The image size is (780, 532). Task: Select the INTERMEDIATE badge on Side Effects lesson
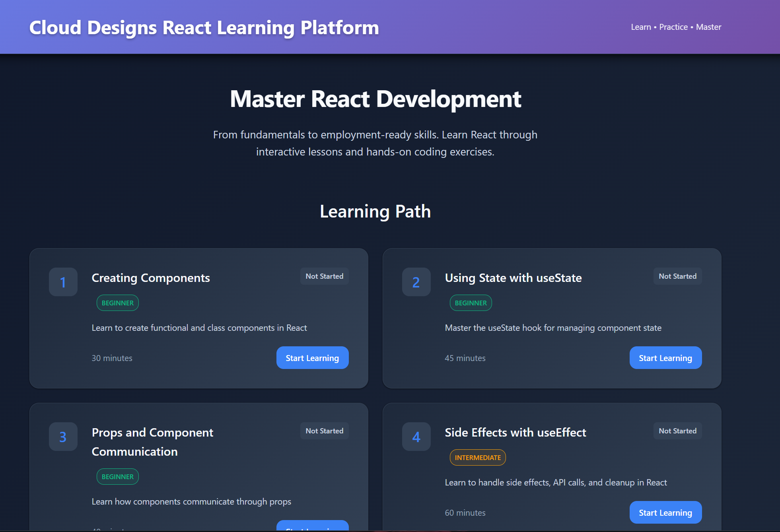pos(477,457)
